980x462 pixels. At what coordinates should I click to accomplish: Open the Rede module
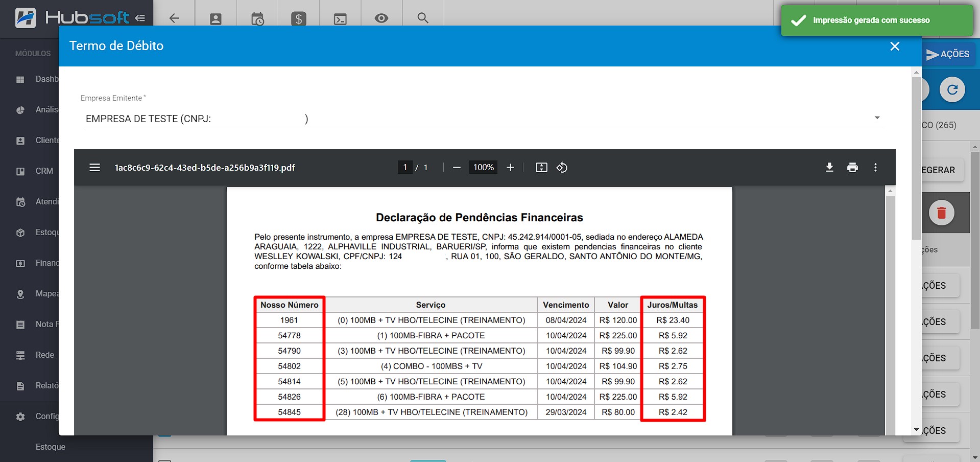pos(44,355)
